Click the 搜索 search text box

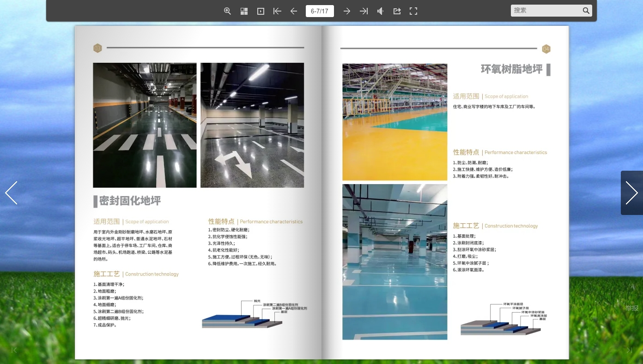click(546, 11)
